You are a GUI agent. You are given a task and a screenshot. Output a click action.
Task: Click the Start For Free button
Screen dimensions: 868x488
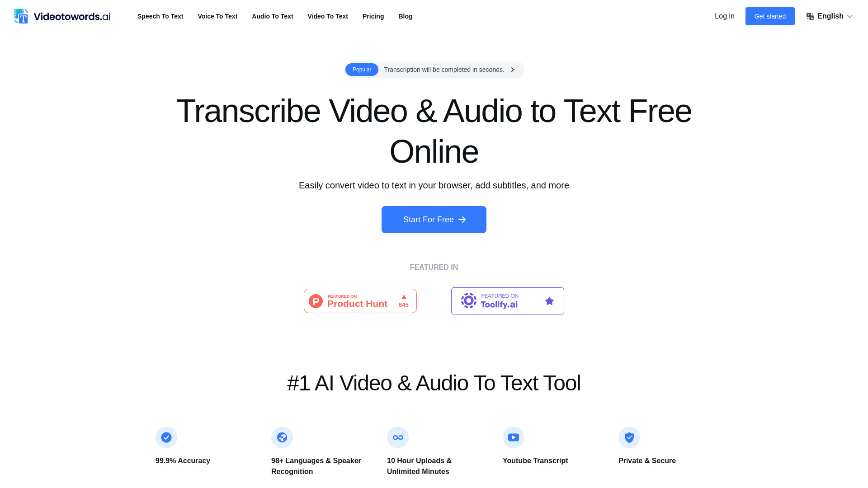point(434,219)
